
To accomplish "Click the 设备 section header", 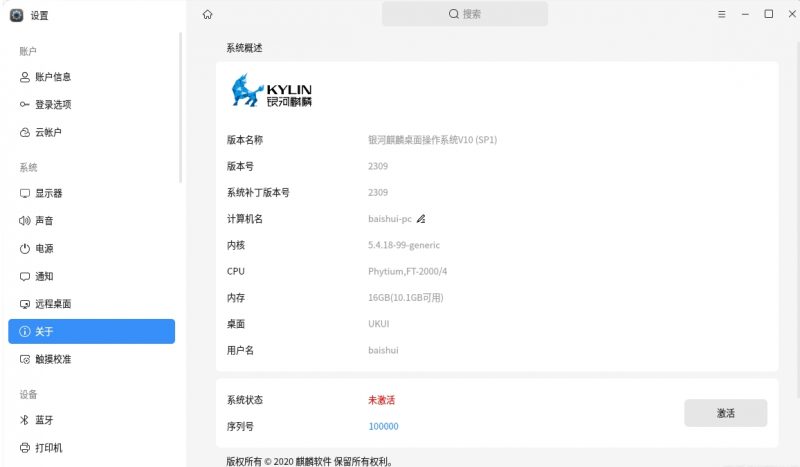I will point(28,394).
